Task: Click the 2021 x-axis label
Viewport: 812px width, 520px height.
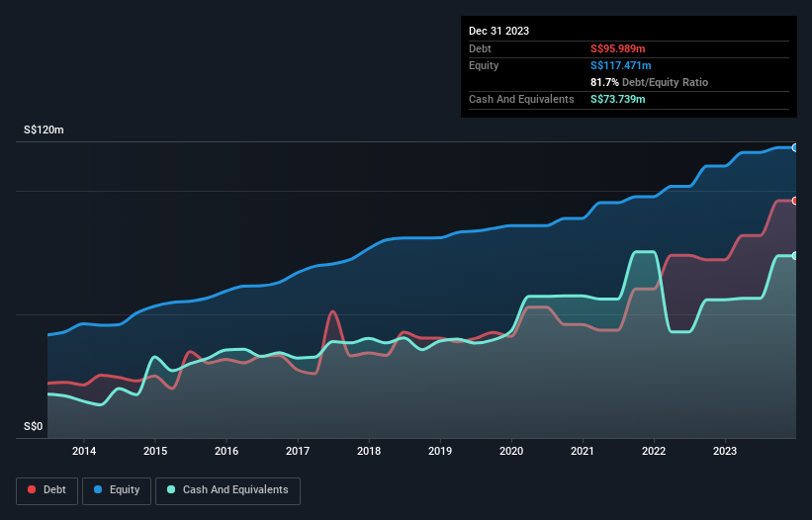Action: (583, 451)
